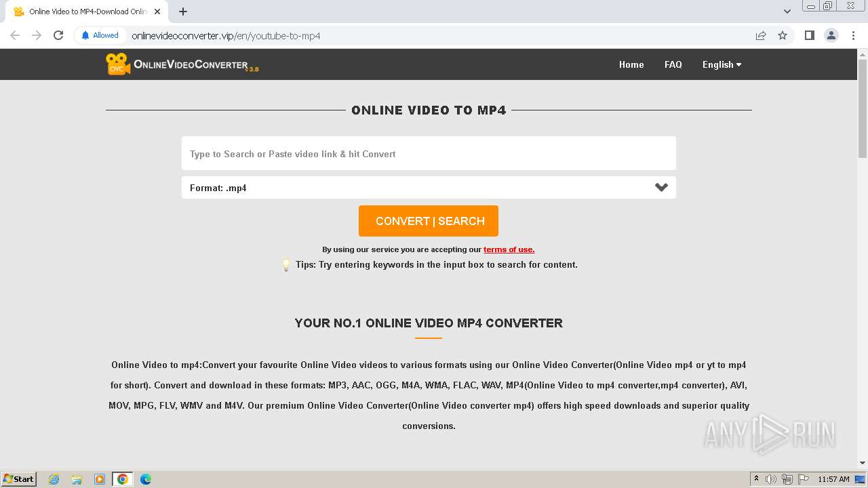Open the Format .mp4 dropdown
The height and width of the screenshot is (488, 868).
click(429, 188)
